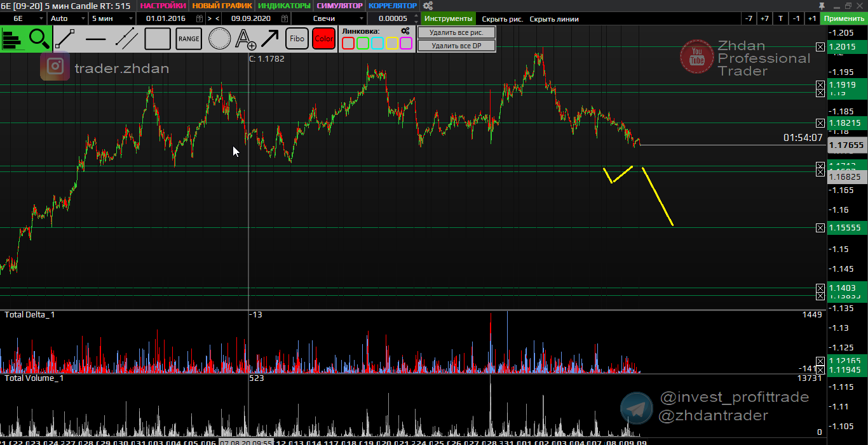868x445 pixels.
Task: Select the arrow drawing tool
Action: [x=270, y=39]
